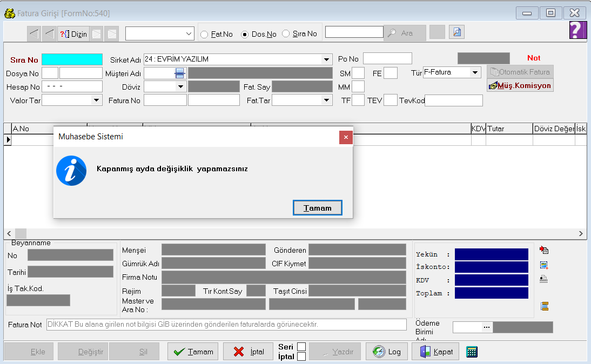Click the Döviz Değer column header
Screen dimensions: 591x364
click(554, 129)
